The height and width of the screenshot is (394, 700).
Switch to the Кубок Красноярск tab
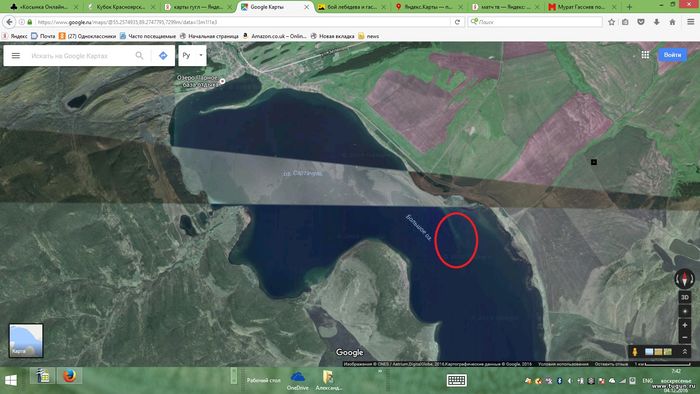click(x=121, y=7)
